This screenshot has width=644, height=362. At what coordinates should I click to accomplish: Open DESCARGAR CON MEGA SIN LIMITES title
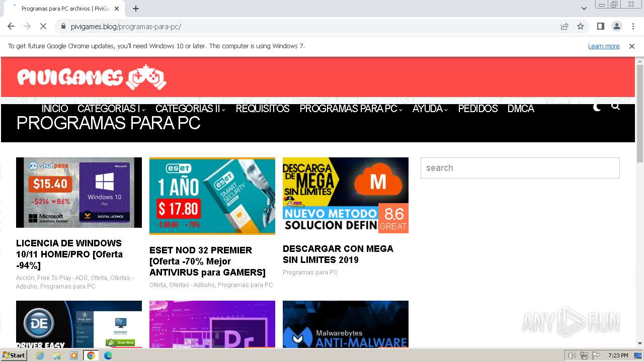tap(338, 254)
